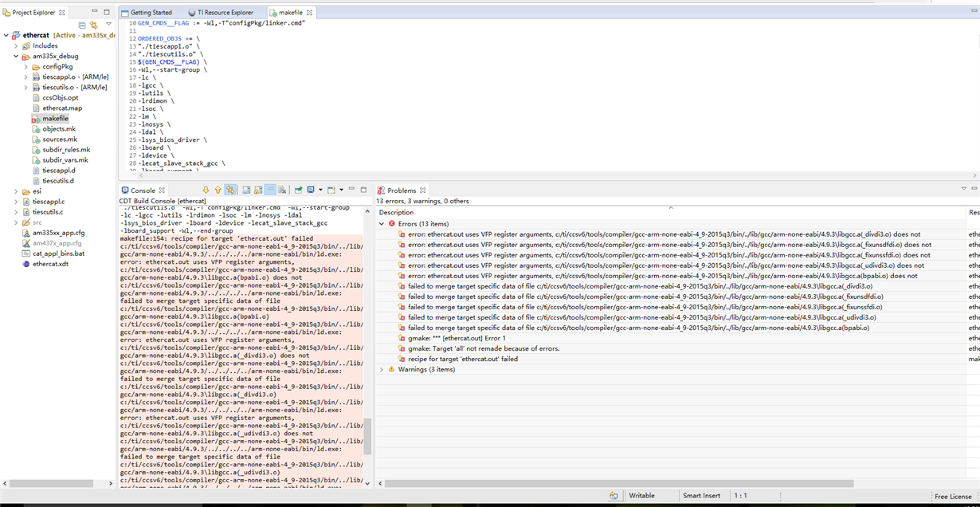Viewport: 980px width, 507px height.
Task: Switch to Getting Started tab
Action: [x=147, y=13]
